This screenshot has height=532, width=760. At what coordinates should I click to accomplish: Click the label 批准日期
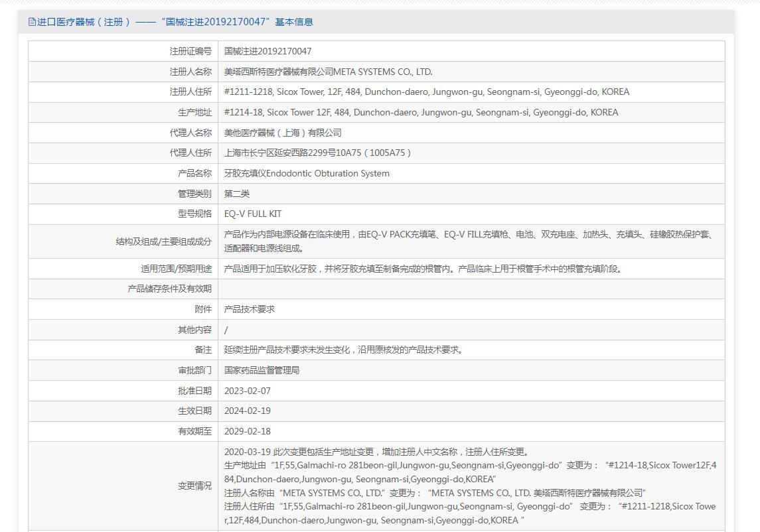pos(195,391)
